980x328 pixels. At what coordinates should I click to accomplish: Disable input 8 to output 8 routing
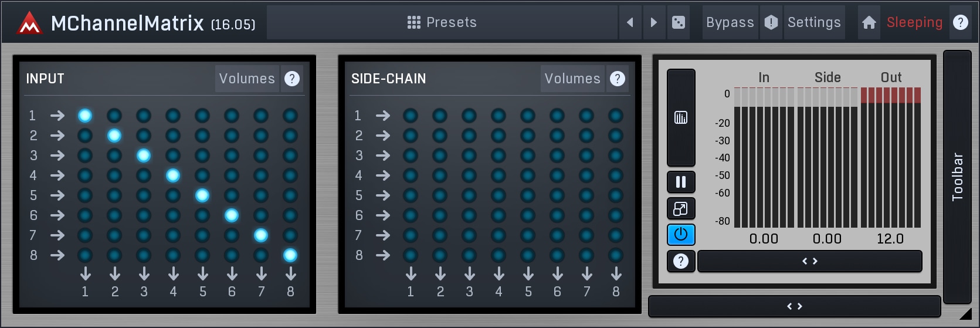tap(290, 255)
